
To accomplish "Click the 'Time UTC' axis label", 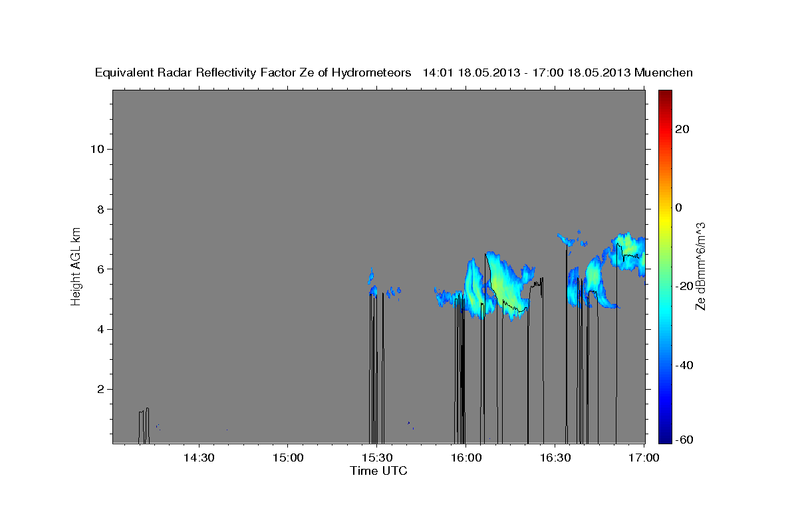I will coord(378,471).
